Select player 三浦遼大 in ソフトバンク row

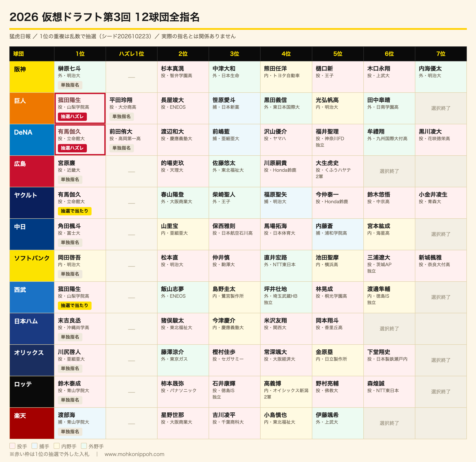click(389, 266)
